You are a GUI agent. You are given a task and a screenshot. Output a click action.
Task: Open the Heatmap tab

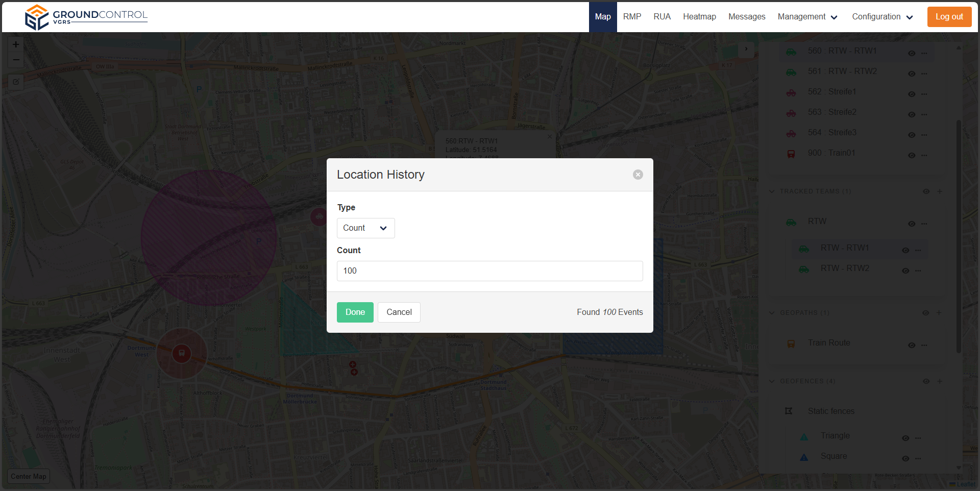click(x=699, y=17)
